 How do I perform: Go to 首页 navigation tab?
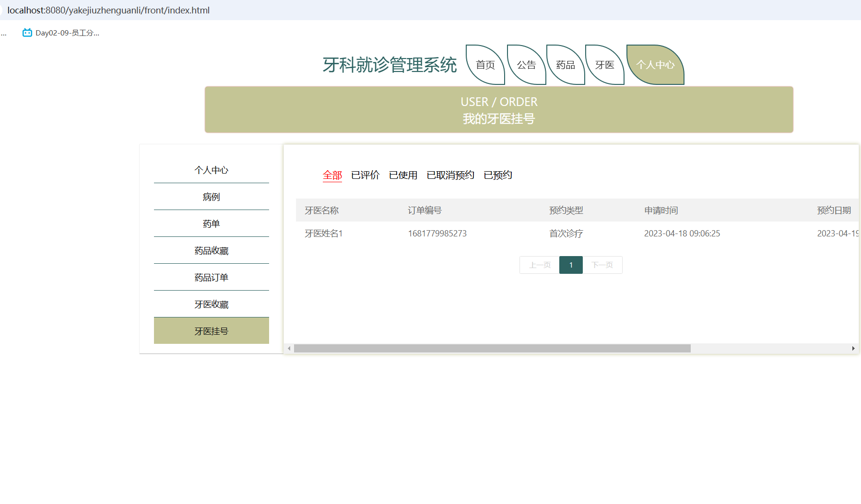(x=485, y=65)
